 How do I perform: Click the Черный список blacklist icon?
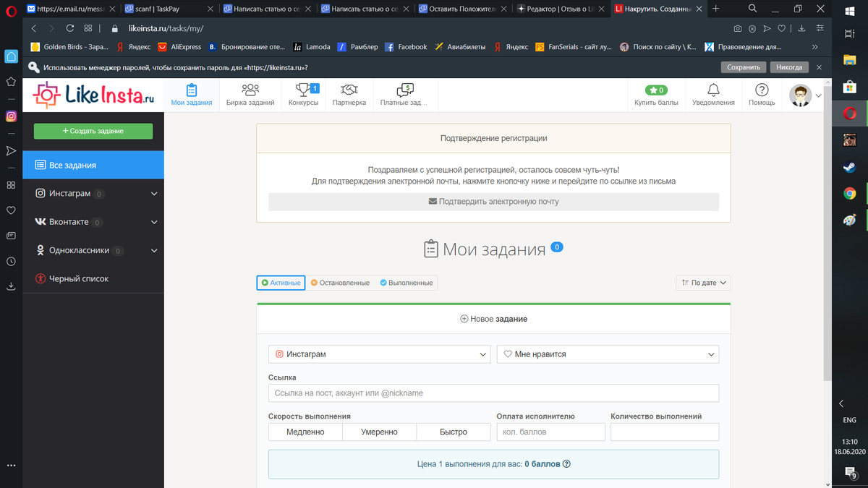pyautogui.click(x=42, y=278)
